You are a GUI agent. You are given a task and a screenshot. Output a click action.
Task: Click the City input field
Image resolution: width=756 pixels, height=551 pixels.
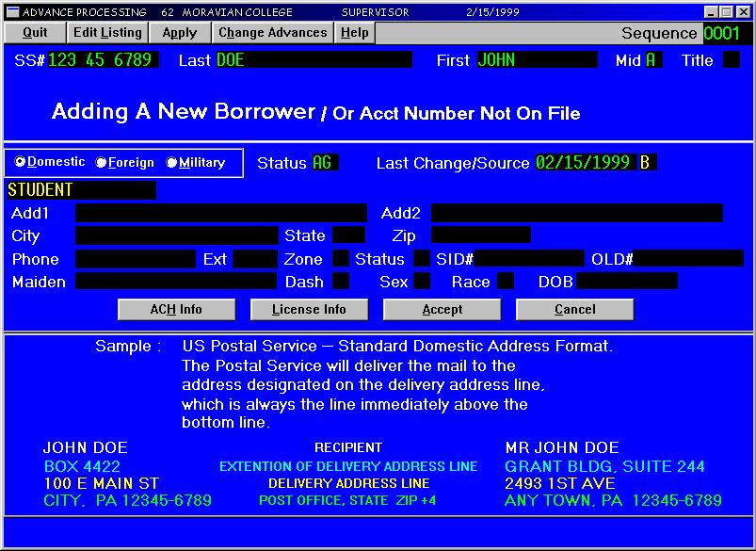(177, 235)
